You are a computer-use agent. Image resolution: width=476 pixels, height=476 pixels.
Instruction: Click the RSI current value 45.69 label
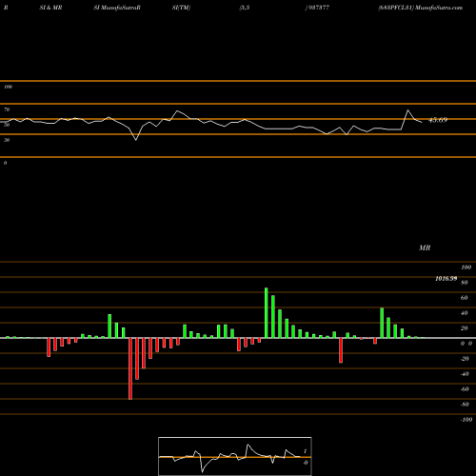pyautogui.click(x=438, y=120)
